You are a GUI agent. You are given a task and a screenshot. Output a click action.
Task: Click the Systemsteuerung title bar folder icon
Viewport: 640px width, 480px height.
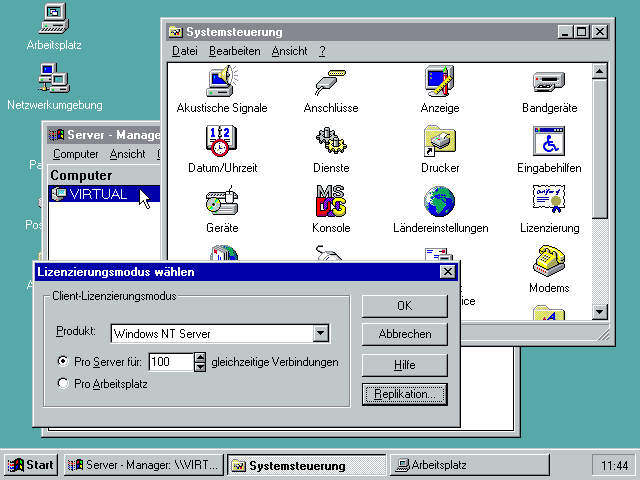point(176,32)
